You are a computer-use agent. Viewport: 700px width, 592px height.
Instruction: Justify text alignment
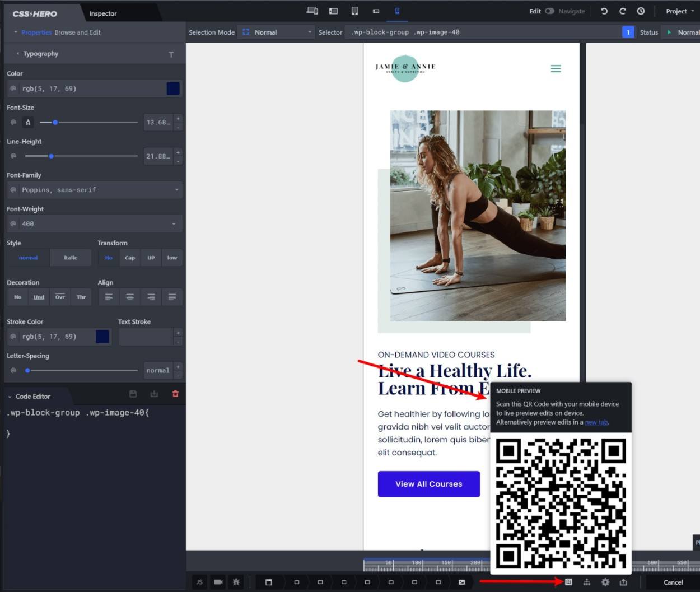point(172,297)
